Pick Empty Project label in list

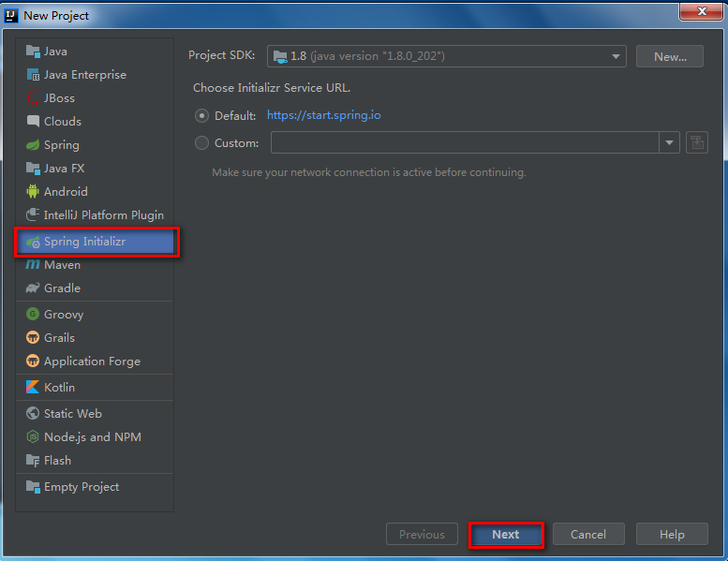coord(82,487)
